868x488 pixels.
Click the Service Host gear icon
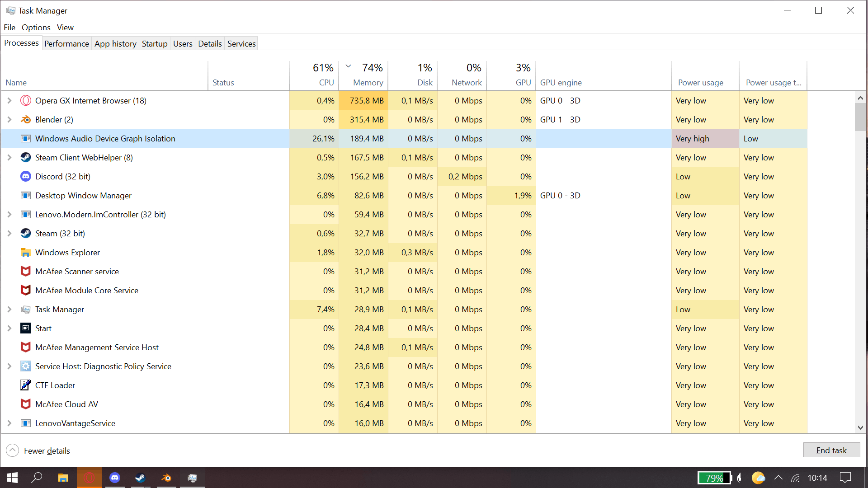(26, 366)
